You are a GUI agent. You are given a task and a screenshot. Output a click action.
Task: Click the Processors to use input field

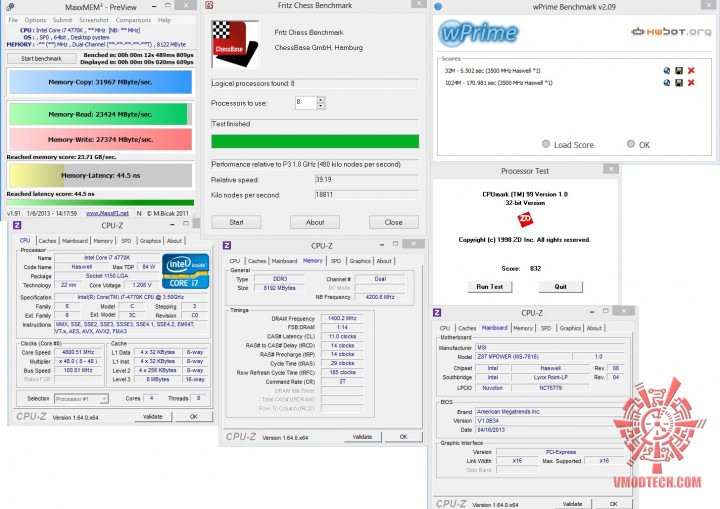coord(306,103)
